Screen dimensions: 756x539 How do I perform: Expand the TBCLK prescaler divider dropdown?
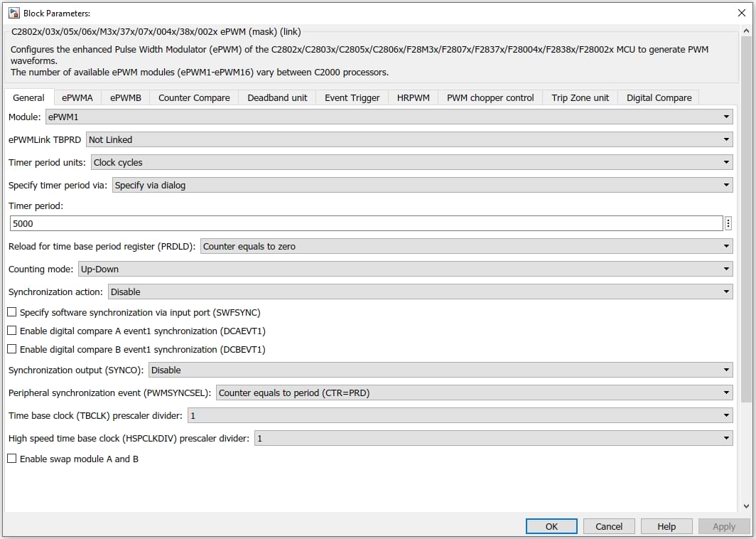(460, 415)
